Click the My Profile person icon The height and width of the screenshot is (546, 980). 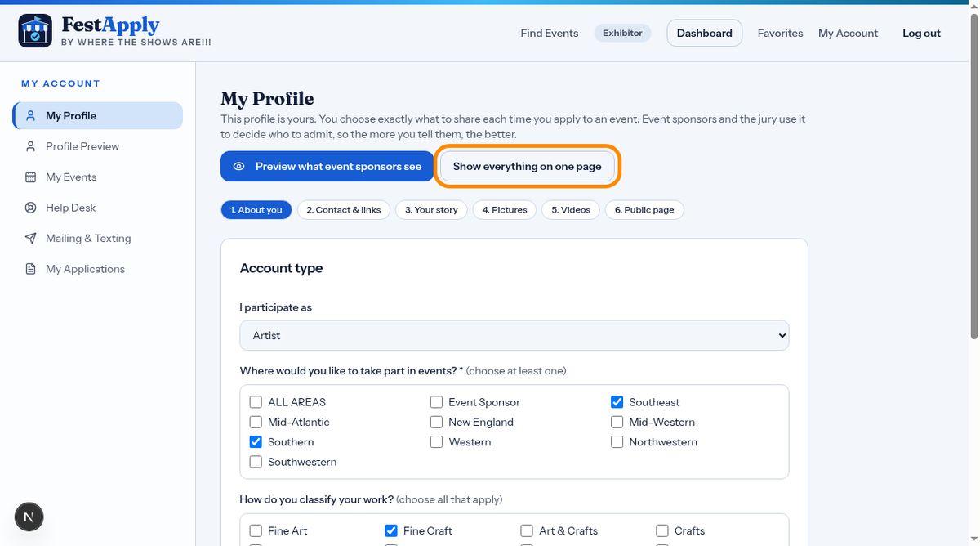click(30, 115)
